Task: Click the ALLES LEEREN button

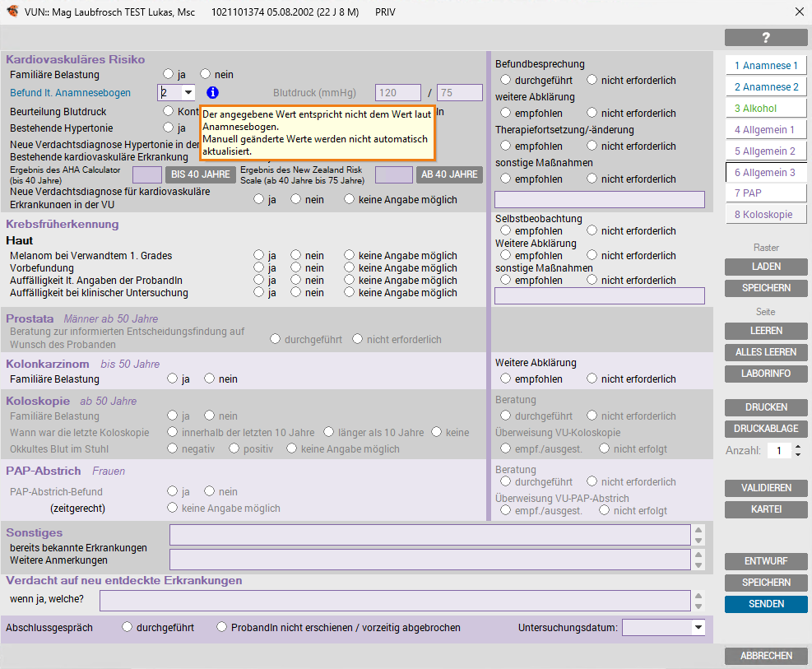Action: click(766, 352)
